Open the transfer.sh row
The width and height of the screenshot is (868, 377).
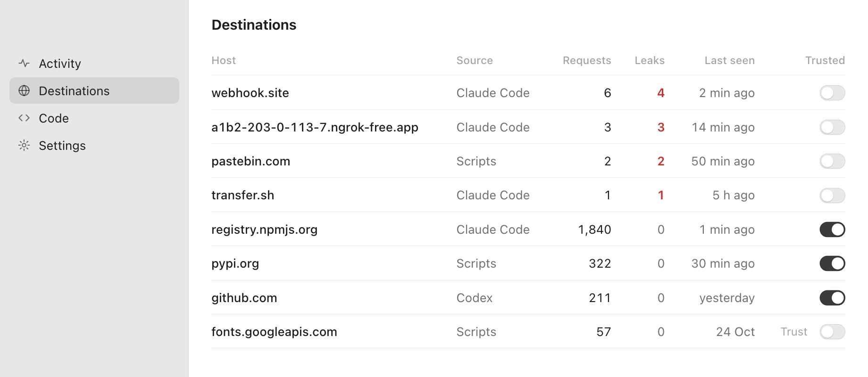click(528, 195)
